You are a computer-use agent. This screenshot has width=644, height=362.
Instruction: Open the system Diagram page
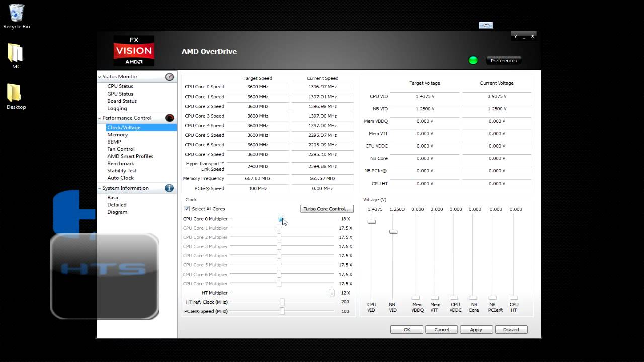tap(117, 212)
